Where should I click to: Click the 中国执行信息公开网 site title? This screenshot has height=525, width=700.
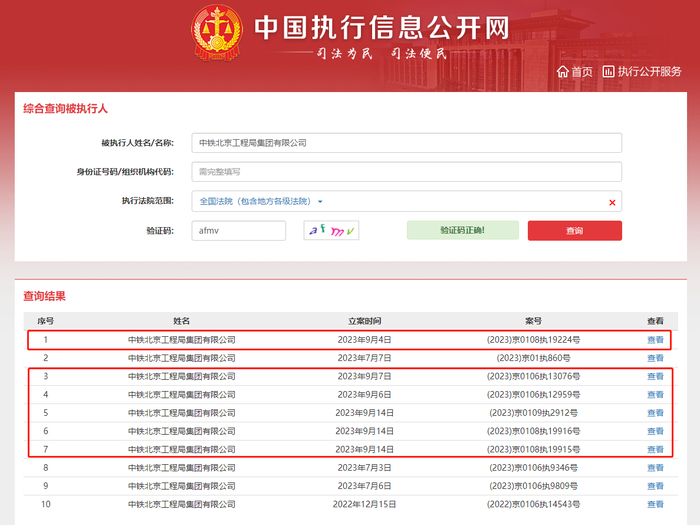point(382,28)
